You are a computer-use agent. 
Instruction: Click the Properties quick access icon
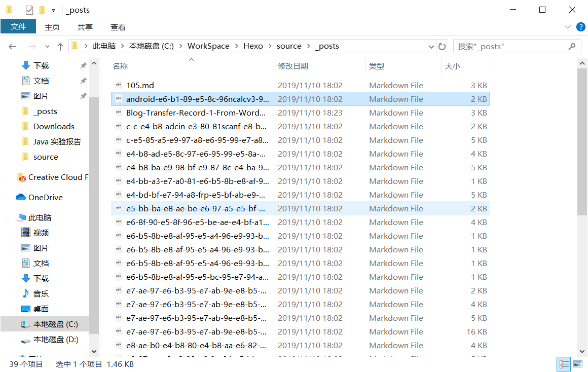(29, 10)
